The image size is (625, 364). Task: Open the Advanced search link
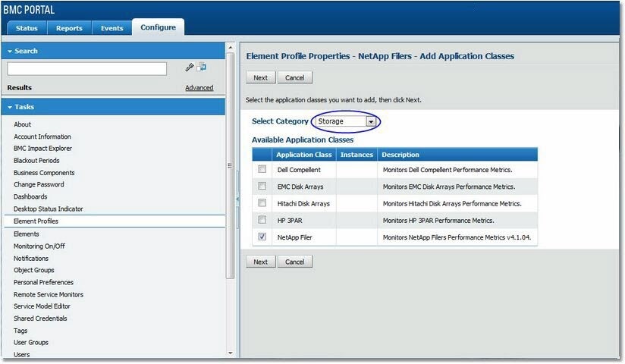[x=199, y=88]
